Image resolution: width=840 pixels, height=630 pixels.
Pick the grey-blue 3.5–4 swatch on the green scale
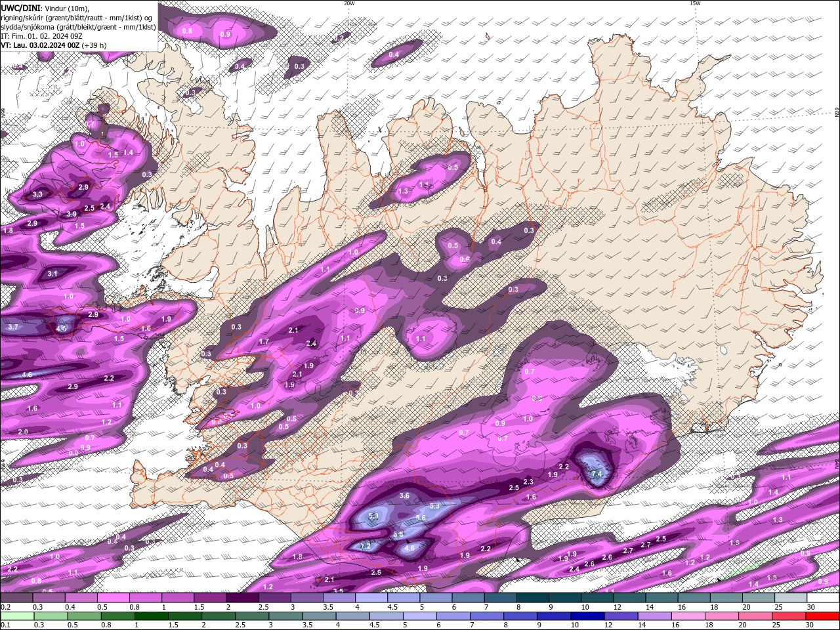pos(319,616)
